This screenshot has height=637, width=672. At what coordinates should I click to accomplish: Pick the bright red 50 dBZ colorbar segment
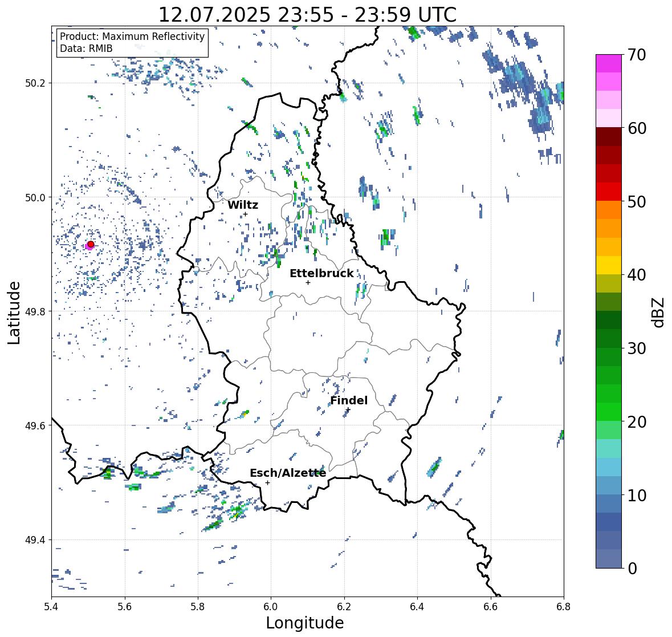pyautogui.click(x=608, y=192)
